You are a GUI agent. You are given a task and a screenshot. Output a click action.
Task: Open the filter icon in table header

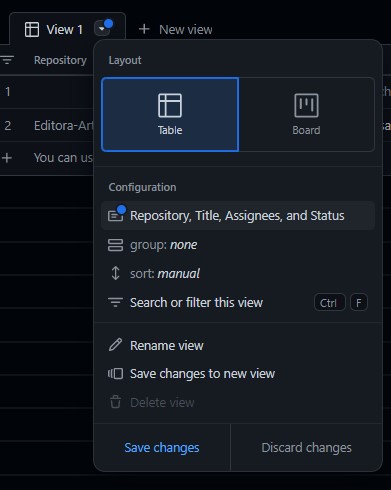click(x=7, y=60)
